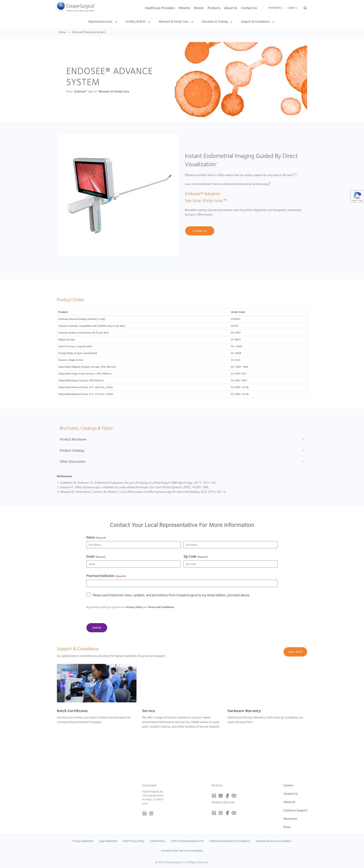
Task: Open About Us in top navigation
Action: point(231,8)
